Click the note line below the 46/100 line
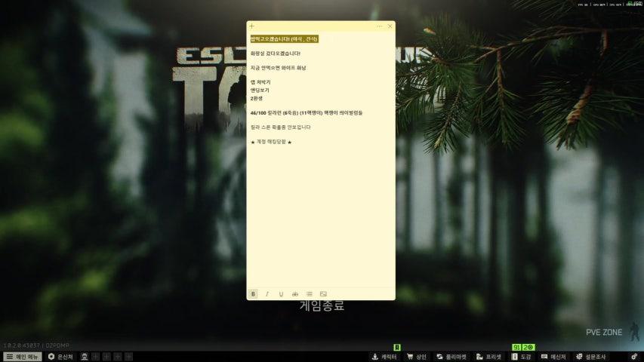 [x=281, y=127]
